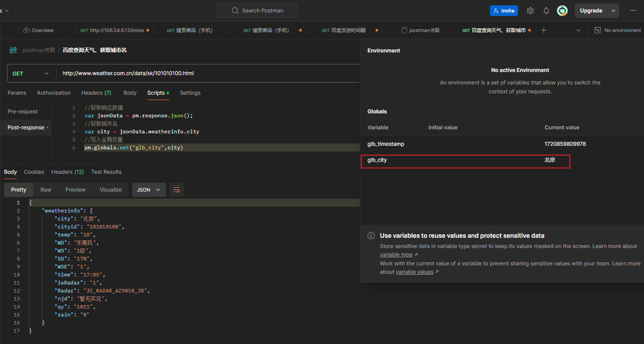
Task: Click the user avatar icon
Action: pos(562,11)
